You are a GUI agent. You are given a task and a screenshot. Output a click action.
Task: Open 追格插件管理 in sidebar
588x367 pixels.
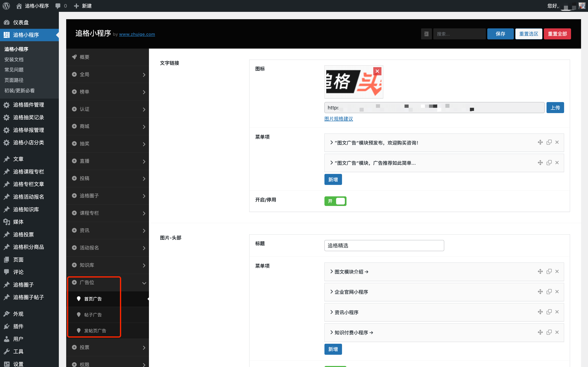click(29, 105)
